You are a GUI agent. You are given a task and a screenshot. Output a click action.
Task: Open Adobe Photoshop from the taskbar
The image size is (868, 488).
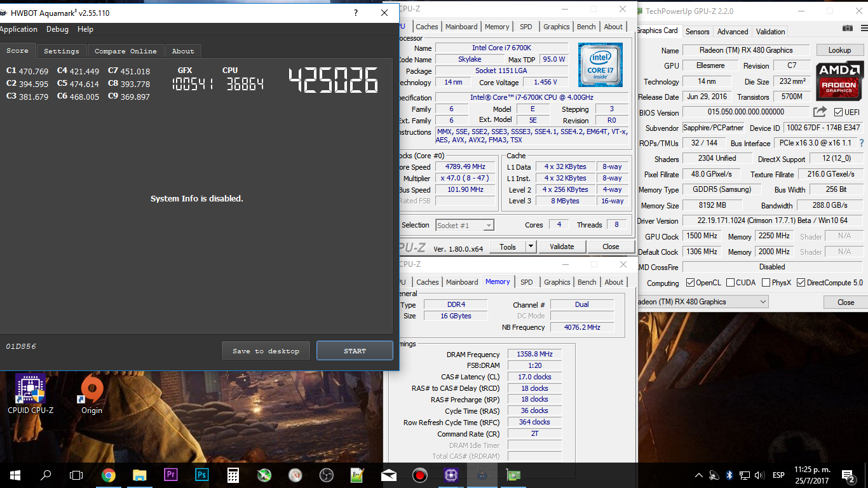tap(201, 475)
